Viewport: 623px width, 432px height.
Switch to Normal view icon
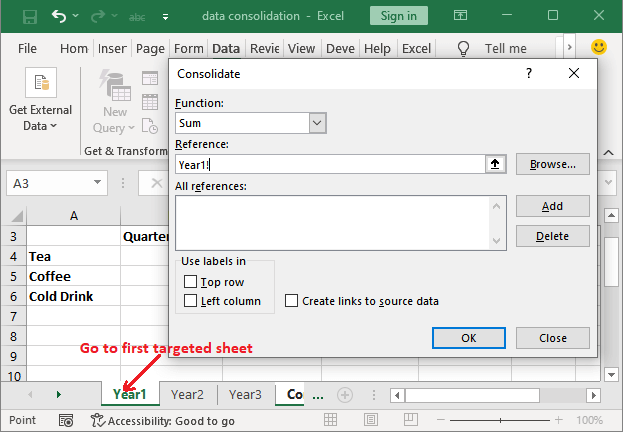(330, 420)
